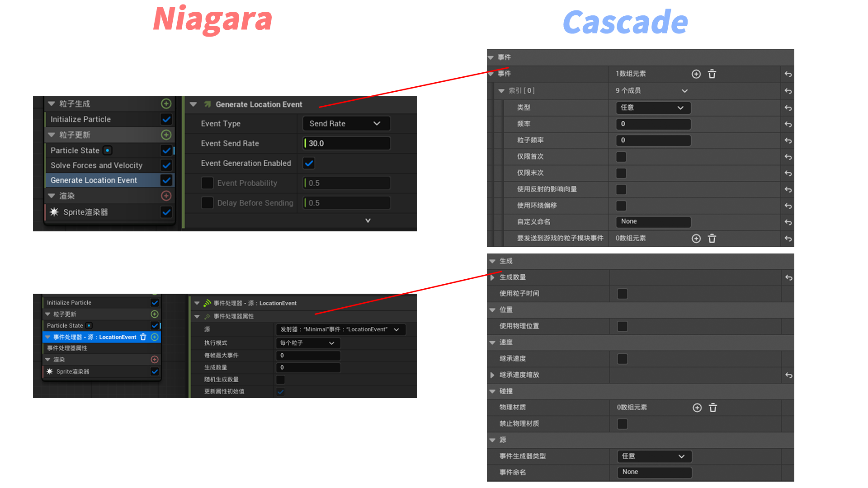Click the green plus icon beside 粒子更新
Viewport: 868px width, 488px height.
[166, 135]
